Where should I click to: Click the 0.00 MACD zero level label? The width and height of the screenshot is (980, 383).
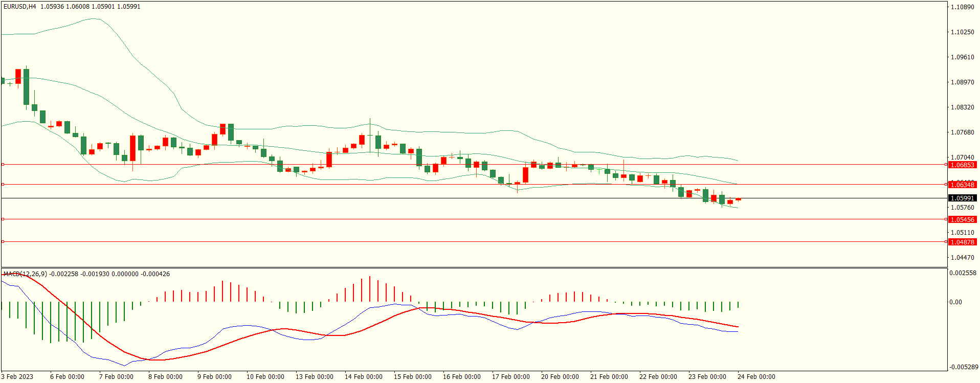(x=955, y=302)
